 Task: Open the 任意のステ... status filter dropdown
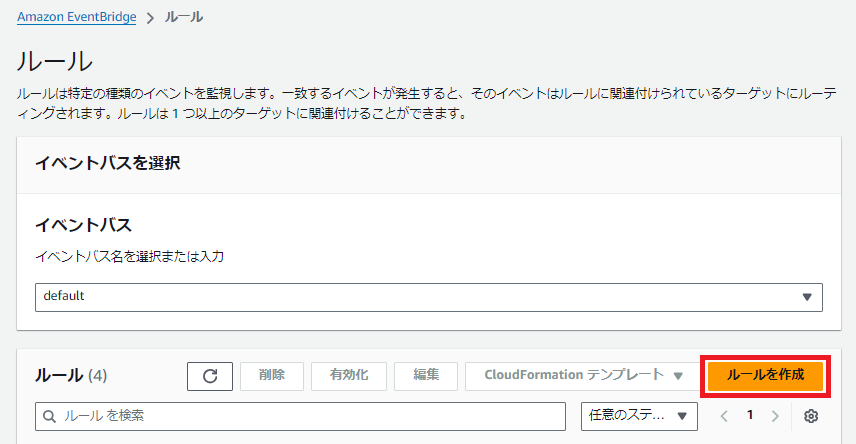coord(639,416)
